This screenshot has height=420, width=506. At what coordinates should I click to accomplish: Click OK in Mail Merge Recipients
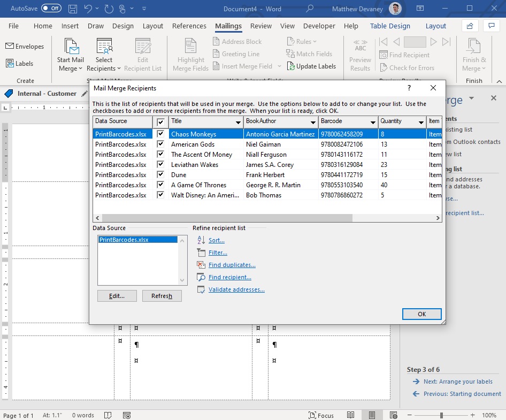coord(422,314)
